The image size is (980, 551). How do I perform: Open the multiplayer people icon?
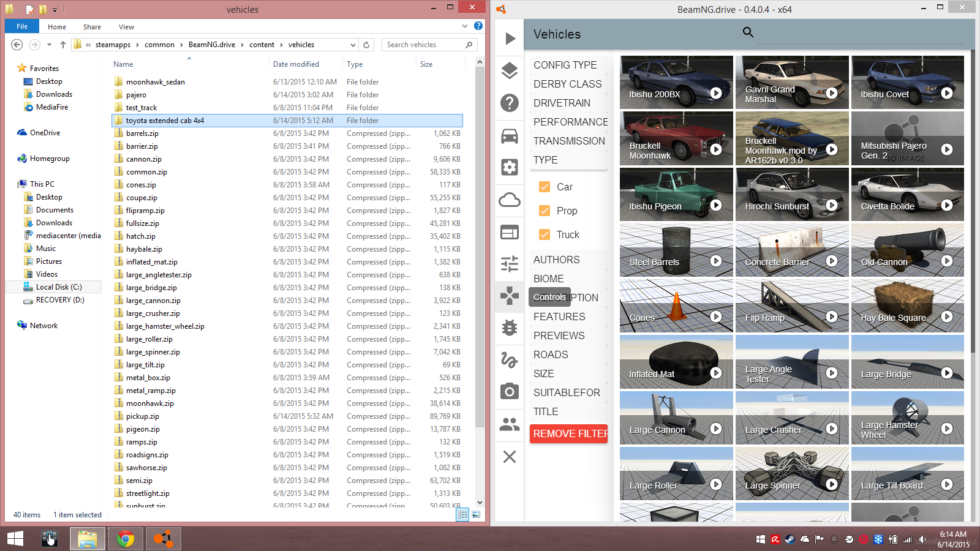point(510,424)
